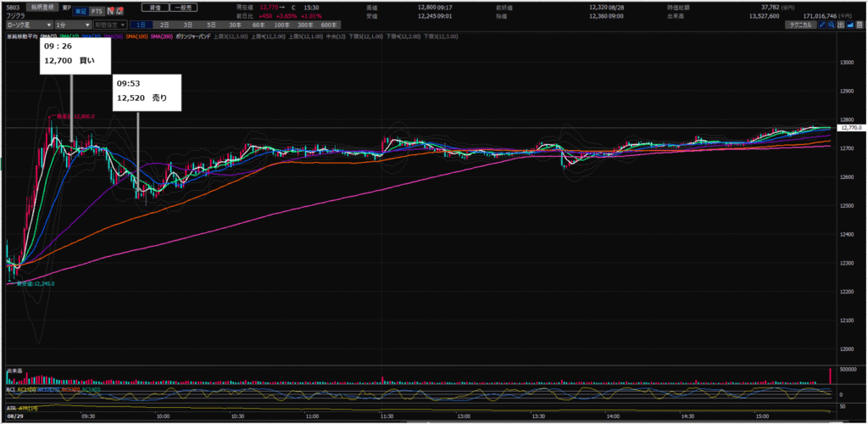Switch to the PTS market toggle
868x424 pixels.
97,11
